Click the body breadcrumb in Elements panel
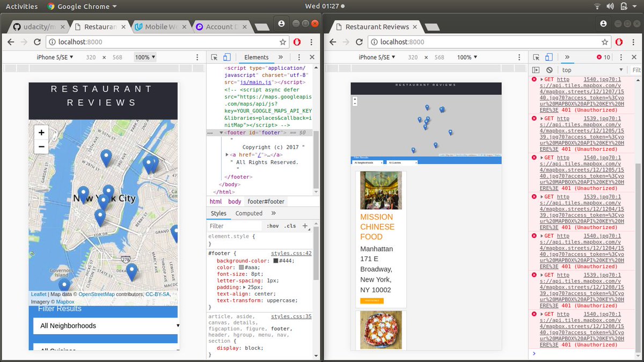Viewport: 644px width, 362px height. click(235, 202)
